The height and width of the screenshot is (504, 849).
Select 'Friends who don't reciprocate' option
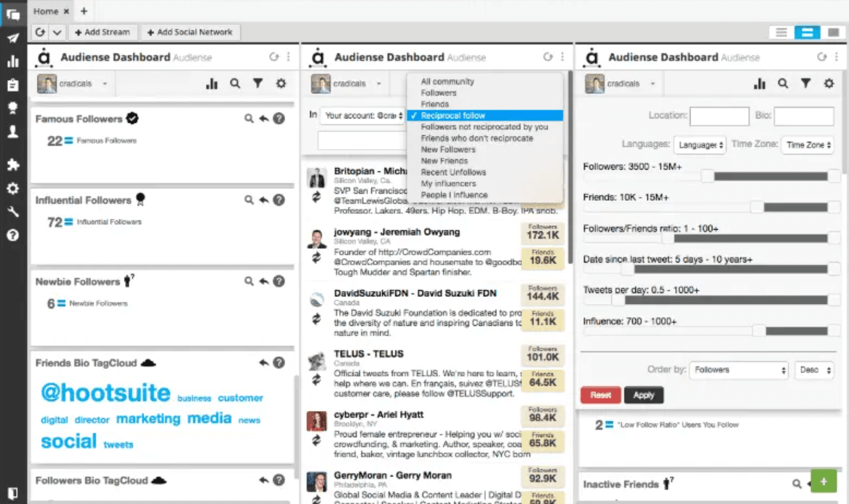tap(477, 138)
